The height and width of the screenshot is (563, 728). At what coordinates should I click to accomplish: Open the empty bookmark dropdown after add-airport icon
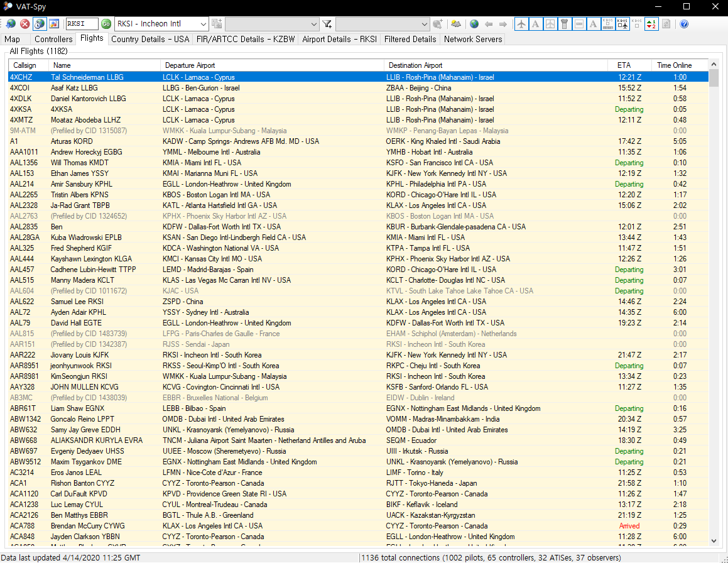[x=272, y=24]
